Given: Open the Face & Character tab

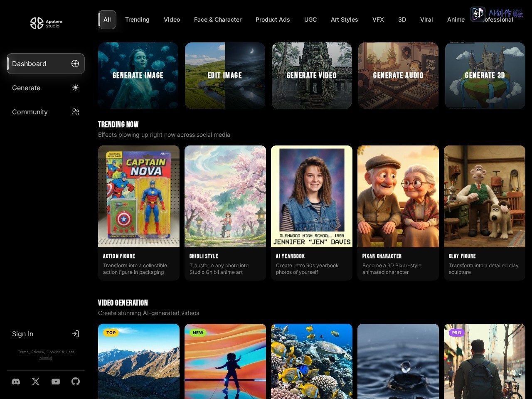Looking at the screenshot, I should coord(218,20).
